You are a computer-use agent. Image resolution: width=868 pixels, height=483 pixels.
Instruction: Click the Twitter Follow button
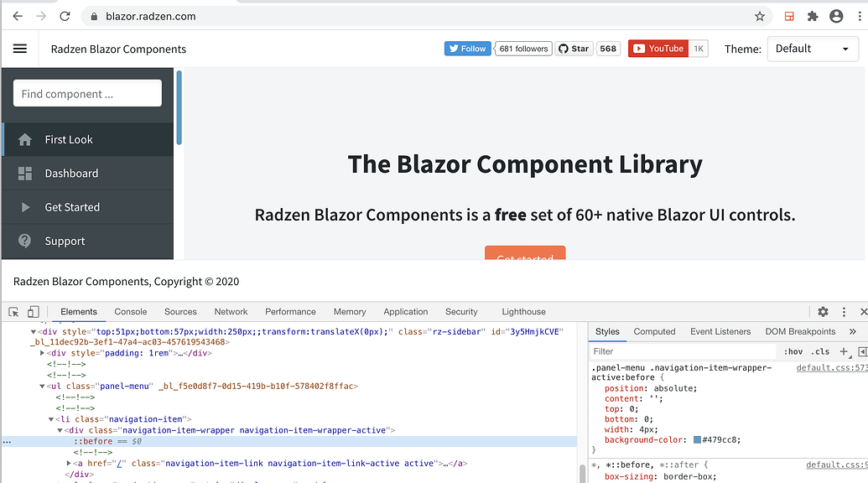(x=468, y=49)
